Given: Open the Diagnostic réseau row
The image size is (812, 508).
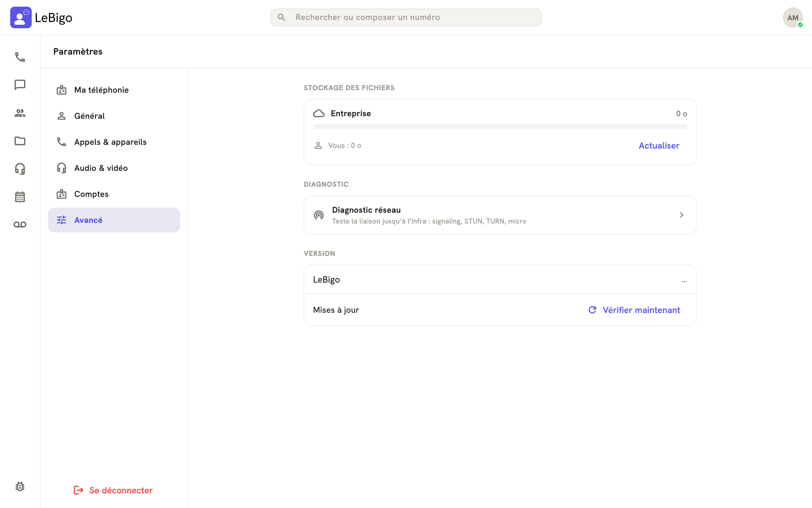Looking at the screenshot, I should coord(500,215).
